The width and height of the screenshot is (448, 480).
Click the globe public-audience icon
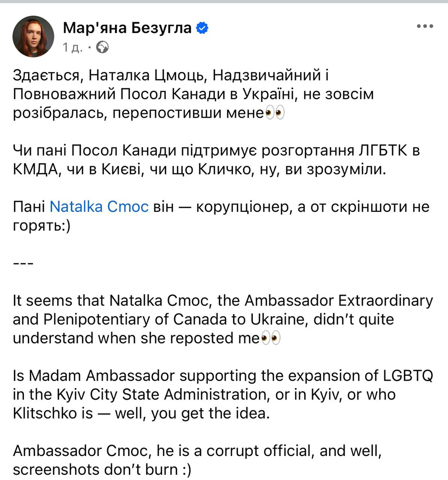point(103,47)
